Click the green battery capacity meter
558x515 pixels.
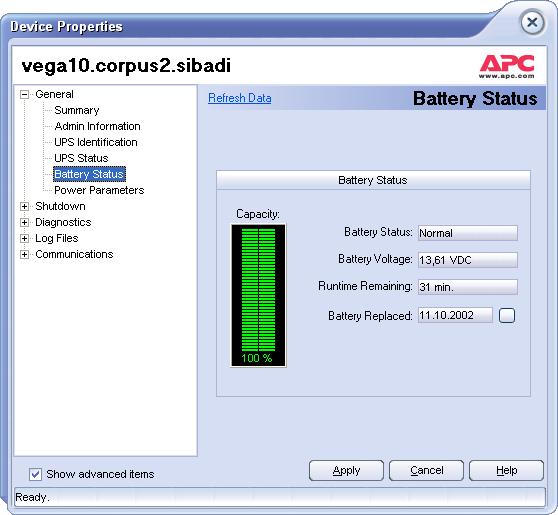(x=258, y=295)
